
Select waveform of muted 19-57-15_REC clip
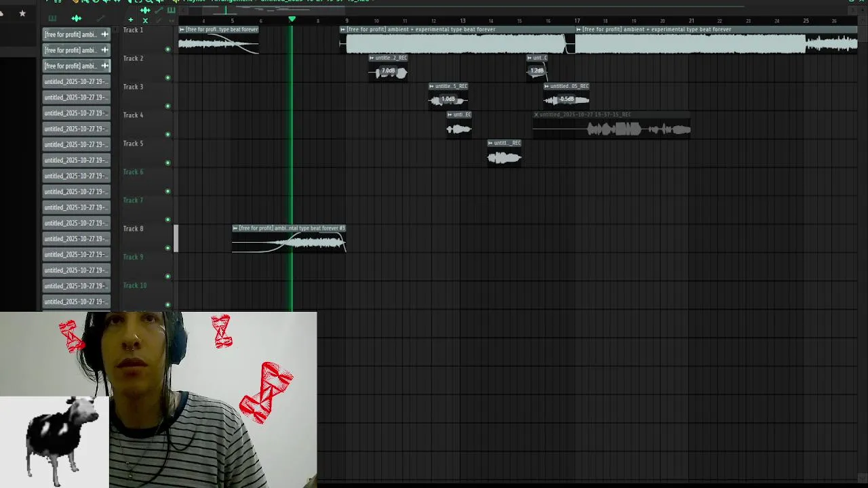(x=612, y=129)
